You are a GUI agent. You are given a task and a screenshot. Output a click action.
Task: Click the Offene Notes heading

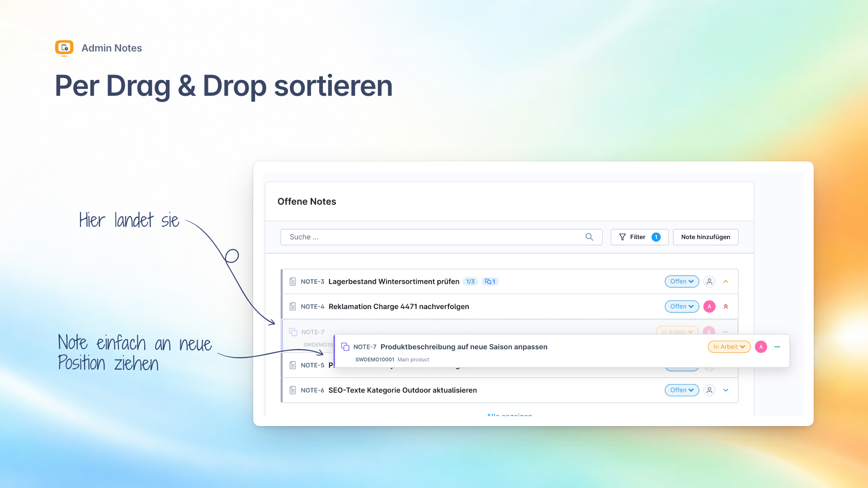[307, 202]
